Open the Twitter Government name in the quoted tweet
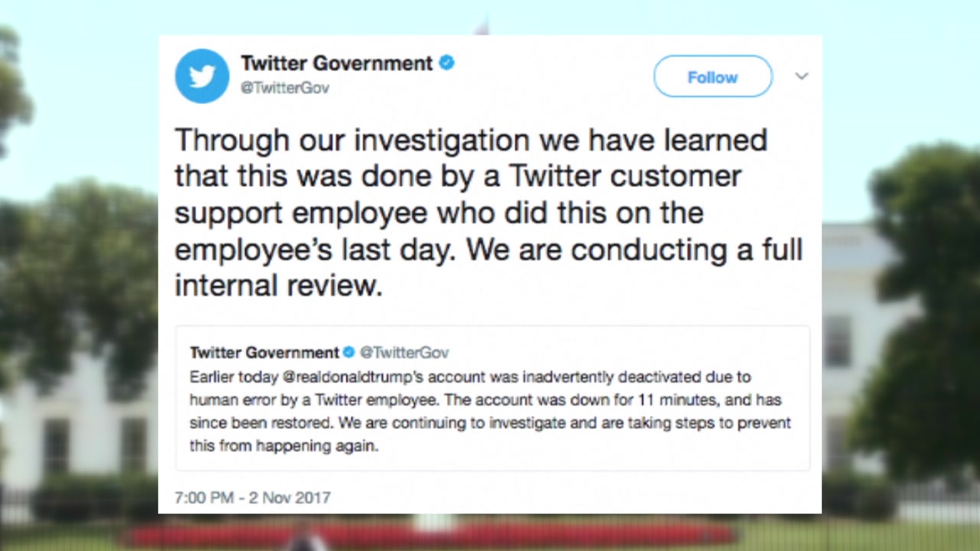 (x=264, y=353)
